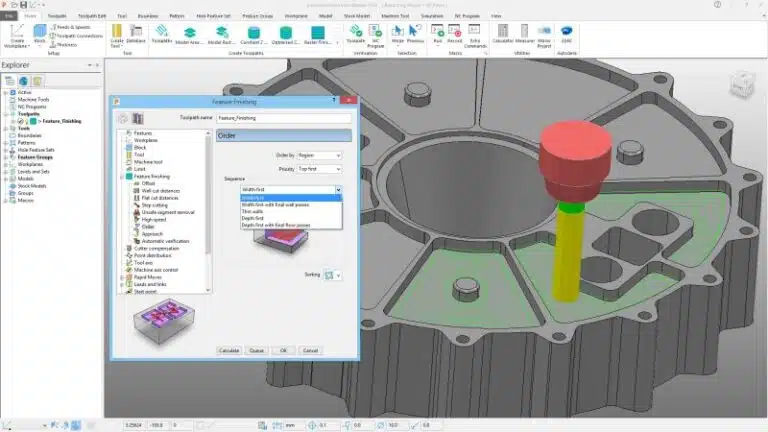
Task: Toggle the Feature_Finishing toolpath activation in Explorer
Action: coord(20,121)
